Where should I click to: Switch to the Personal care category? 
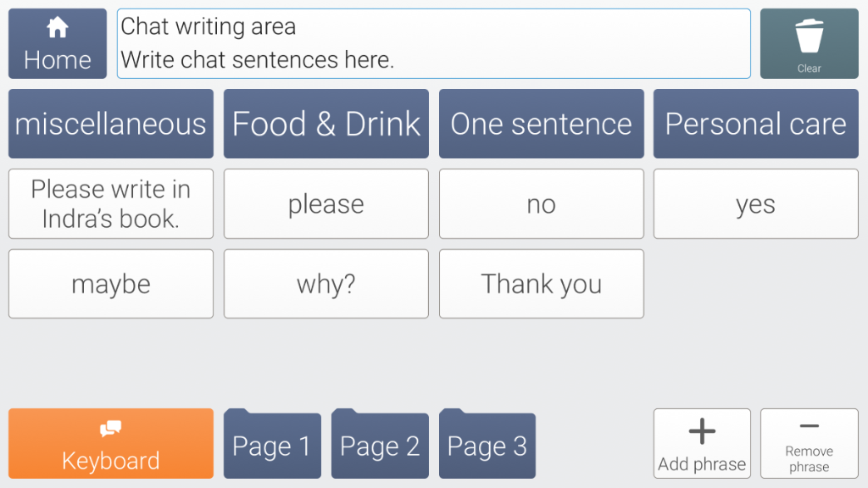[755, 124]
